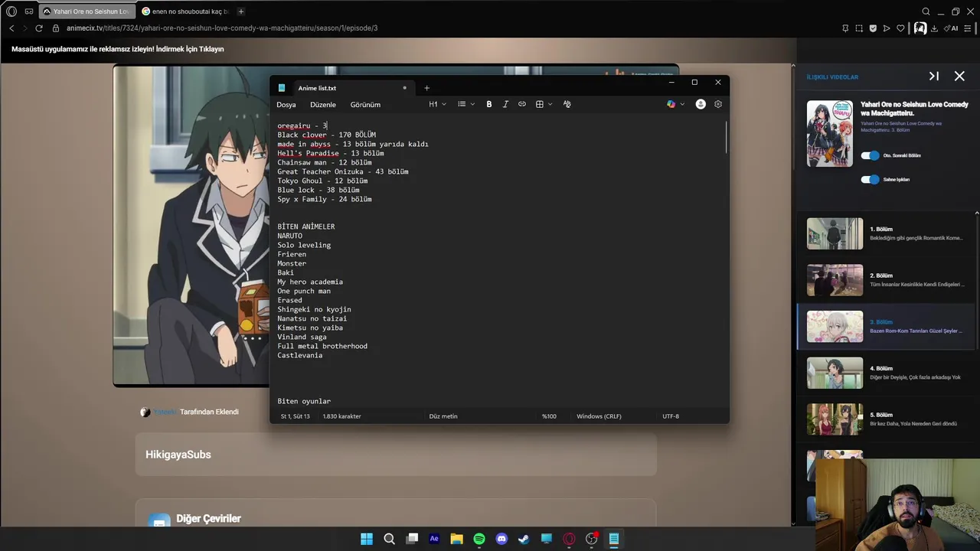
Task: Open browser tab search icon
Action: [926, 11]
